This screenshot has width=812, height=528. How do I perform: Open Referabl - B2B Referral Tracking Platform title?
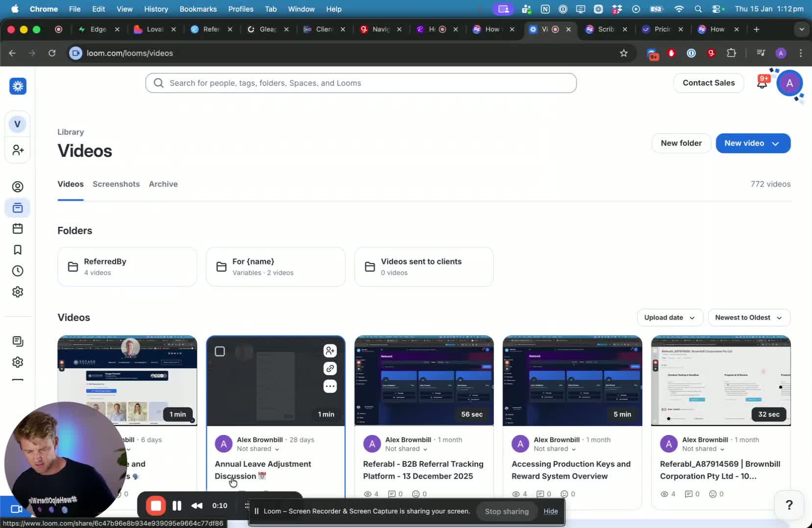[423, 470]
